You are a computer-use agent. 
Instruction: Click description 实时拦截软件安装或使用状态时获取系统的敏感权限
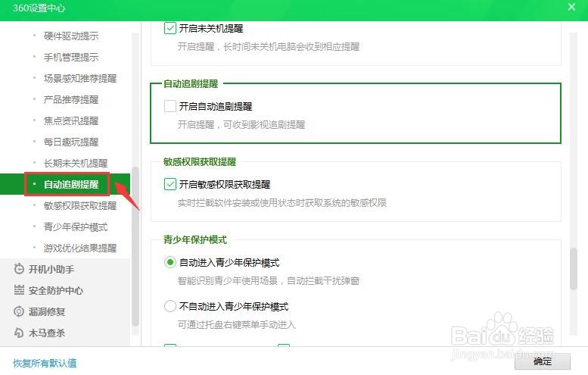pos(282,203)
